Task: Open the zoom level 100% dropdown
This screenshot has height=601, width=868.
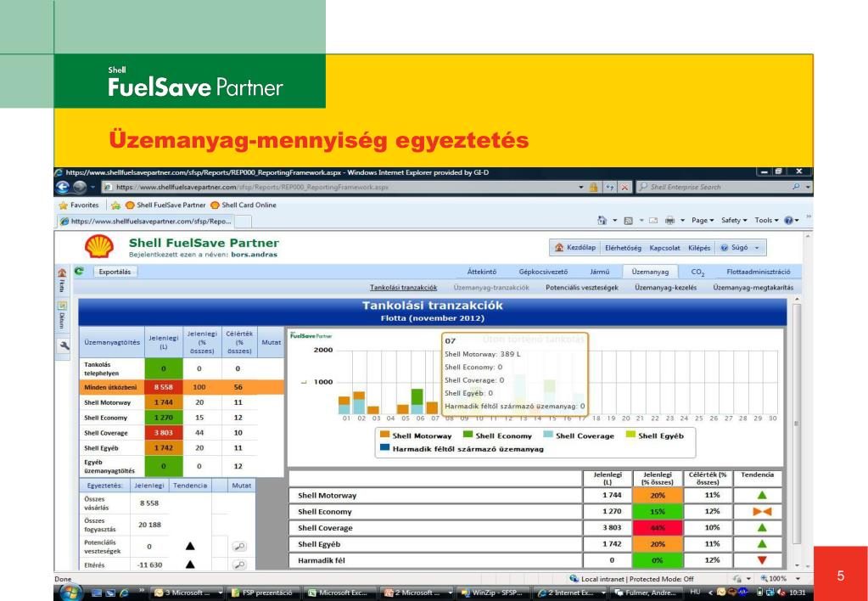Action: coord(798,578)
